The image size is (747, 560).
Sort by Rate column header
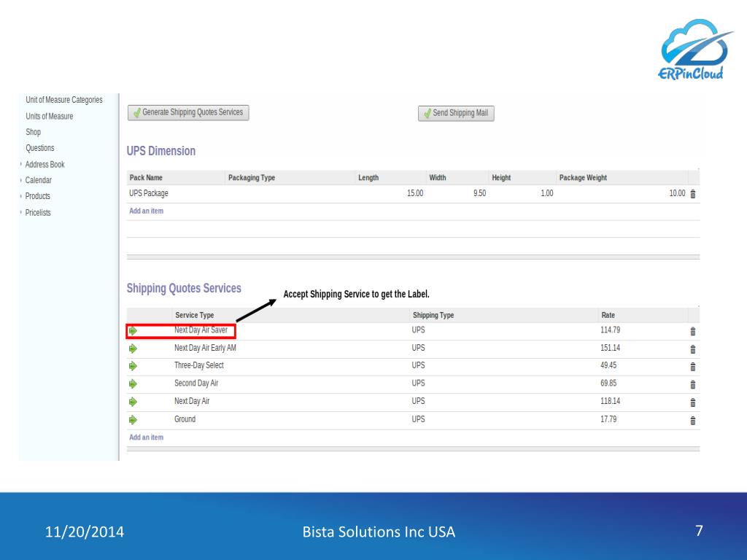coord(608,315)
